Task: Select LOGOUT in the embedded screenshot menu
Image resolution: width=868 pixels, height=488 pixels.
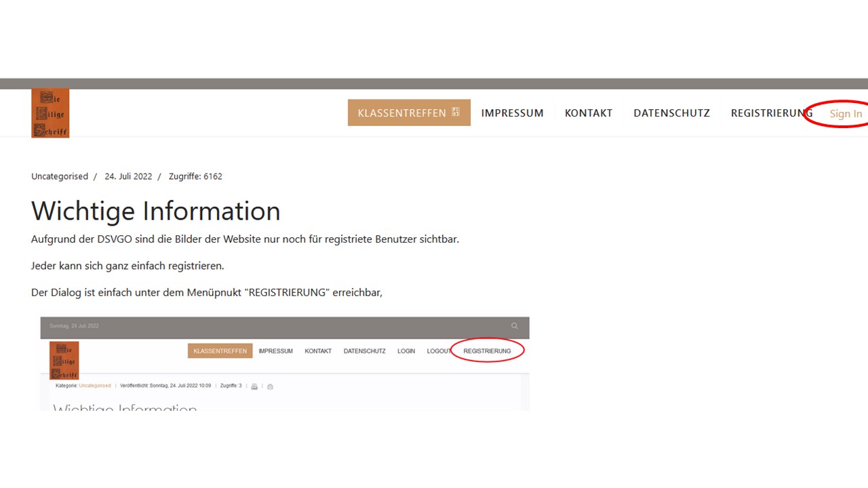Action: [439, 351]
